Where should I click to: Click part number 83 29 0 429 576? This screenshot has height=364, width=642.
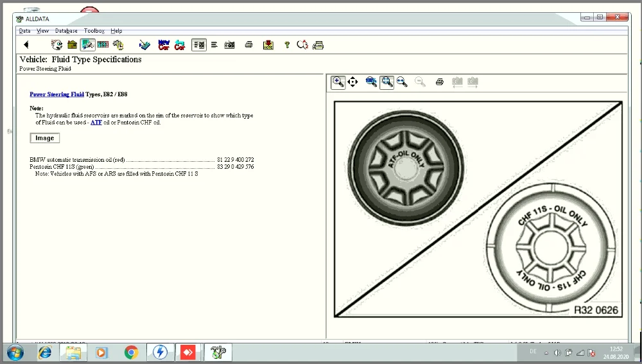(236, 167)
